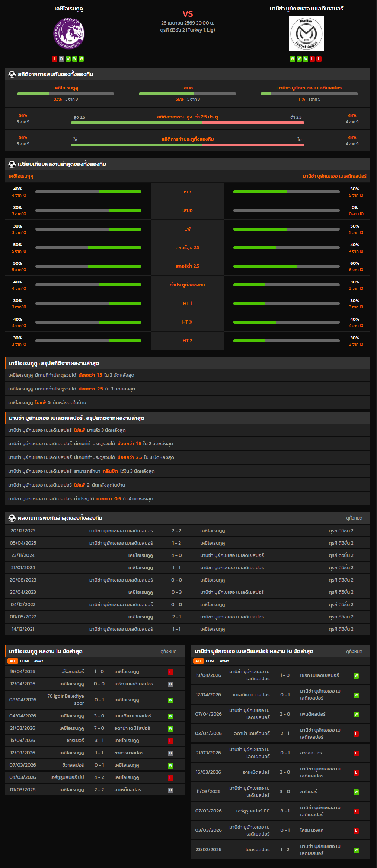Click the ตุรกี ดิวิชั่น 2 (Turkey 1. Lig) header text
The width and height of the screenshot is (377, 868).
[187, 30]
